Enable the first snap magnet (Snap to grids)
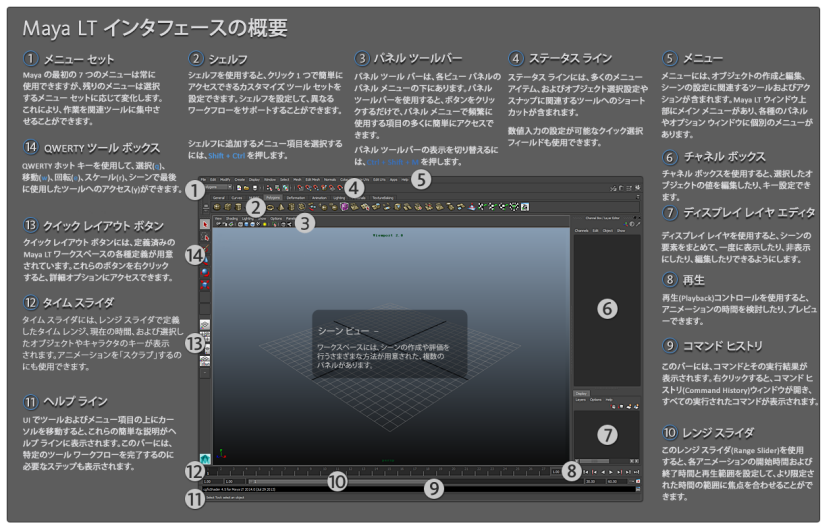Screen dimensions: 828x528 point(300,187)
